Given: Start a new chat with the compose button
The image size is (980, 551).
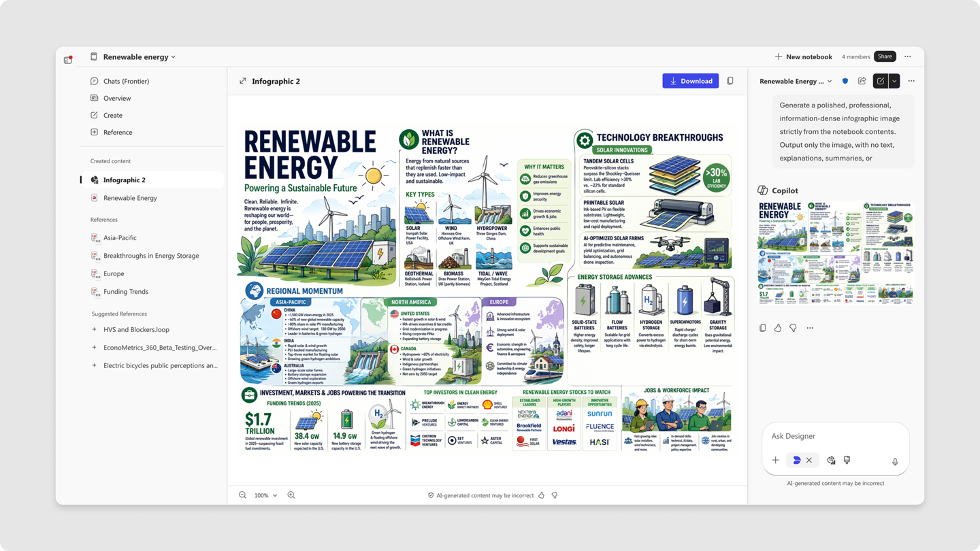Looking at the screenshot, I should (881, 81).
